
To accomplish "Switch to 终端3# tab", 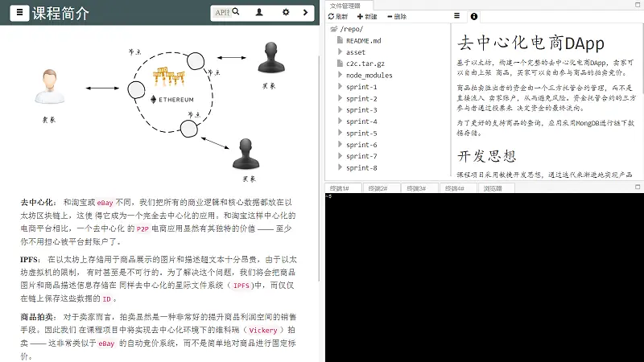I will click(x=419, y=188).
